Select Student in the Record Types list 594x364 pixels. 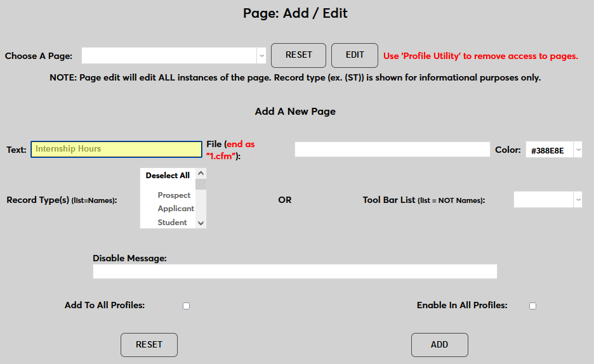(x=173, y=223)
